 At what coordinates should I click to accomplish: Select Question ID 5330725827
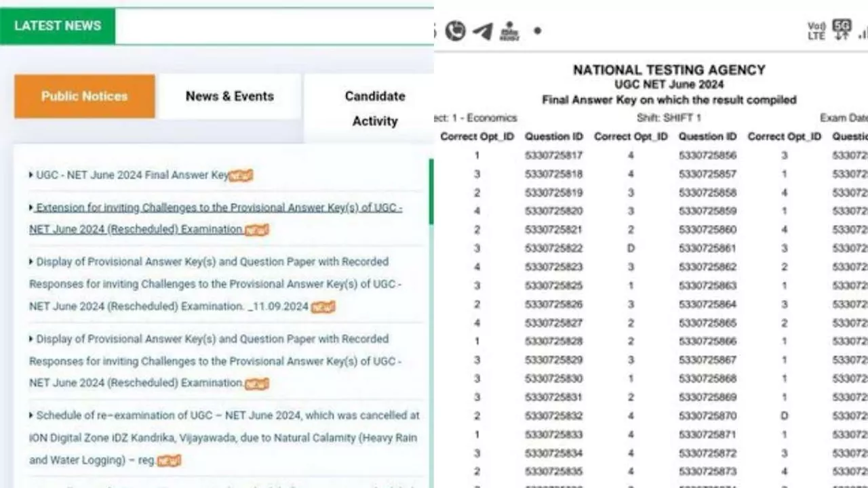pos(553,323)
